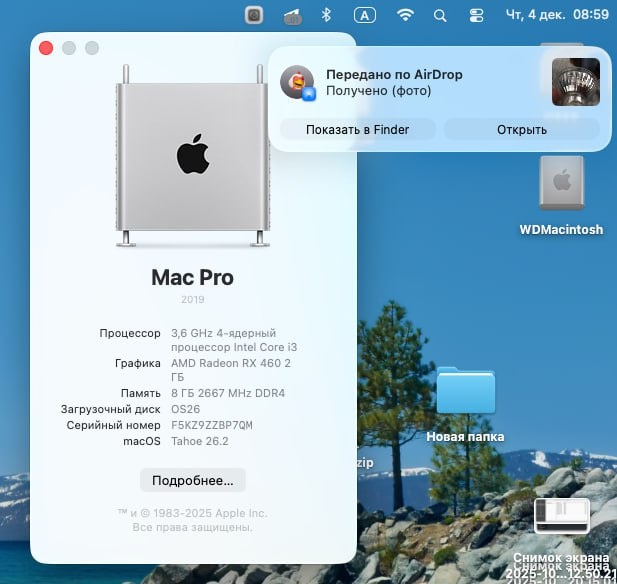Click the leftmost square menu bar icon

(254, 15)
